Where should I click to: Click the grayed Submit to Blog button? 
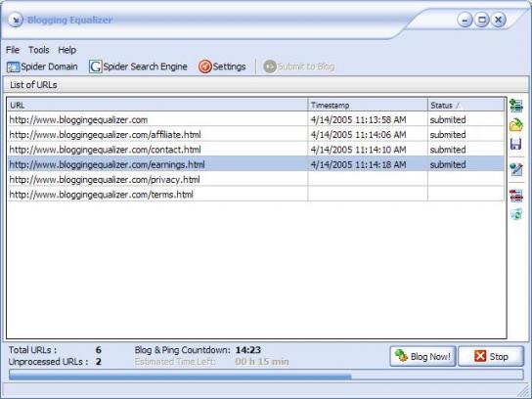(299, 66)
